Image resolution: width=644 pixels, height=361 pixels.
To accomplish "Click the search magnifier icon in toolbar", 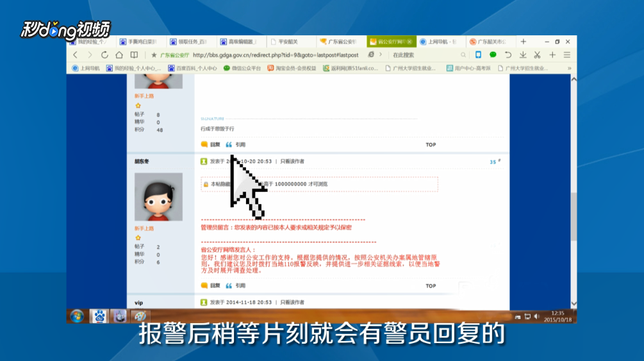I will 463,55.
